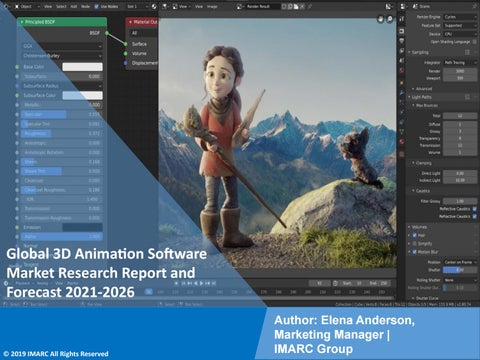Expand the Advanced subpanel
The image size is (480, 360).
413,89
